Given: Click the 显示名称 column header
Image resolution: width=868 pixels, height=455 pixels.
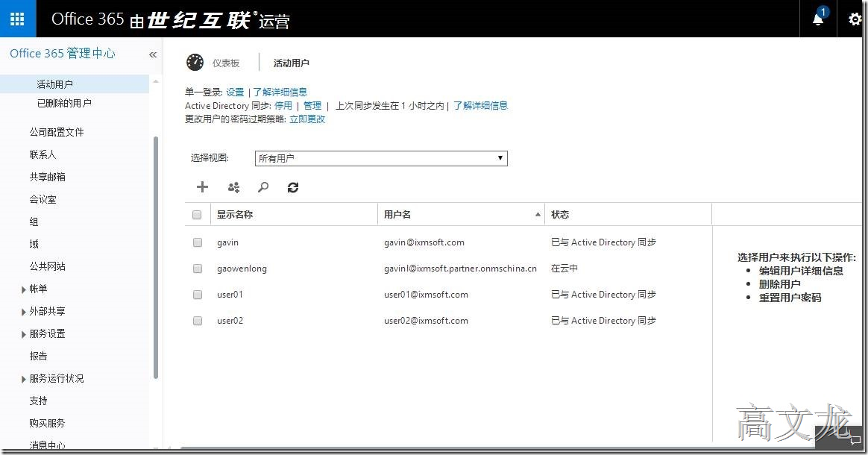Looking at the screenshot, I should (x=235, y=214).
